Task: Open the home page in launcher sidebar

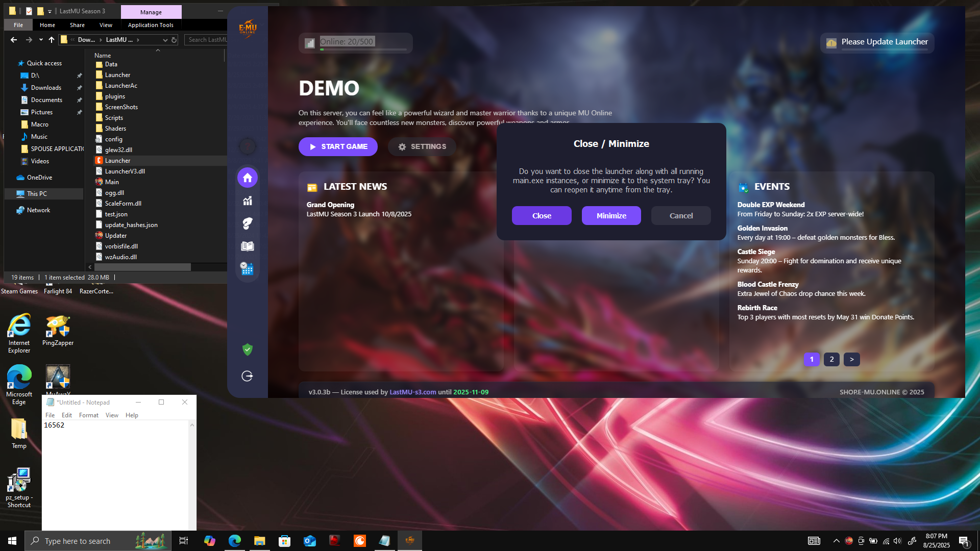Action: [248, 178]
